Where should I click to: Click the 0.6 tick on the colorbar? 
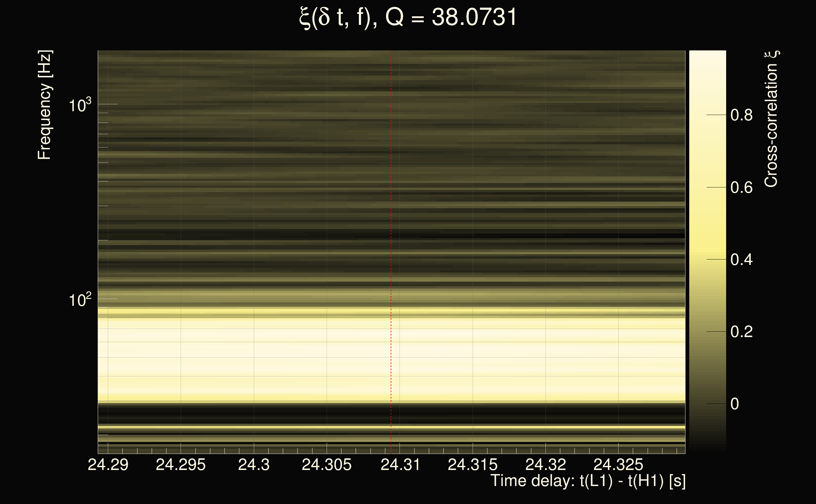coord(741,187)
